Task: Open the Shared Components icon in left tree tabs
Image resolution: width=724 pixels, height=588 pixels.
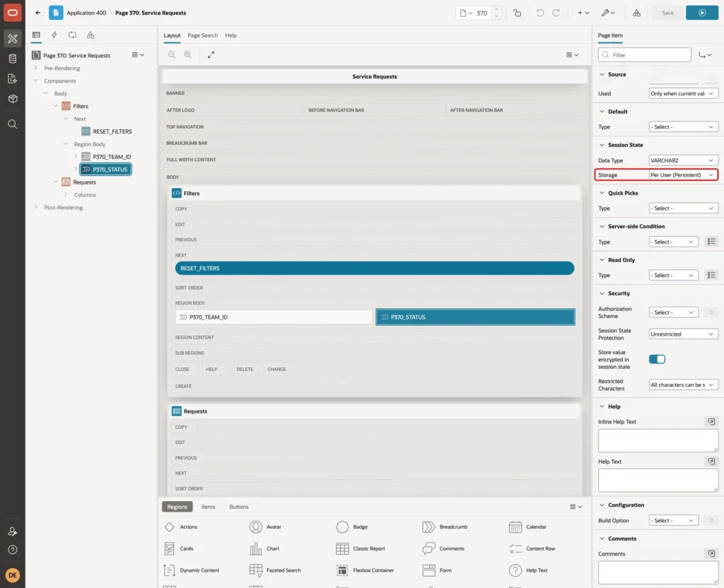Action: pos(90,35)
